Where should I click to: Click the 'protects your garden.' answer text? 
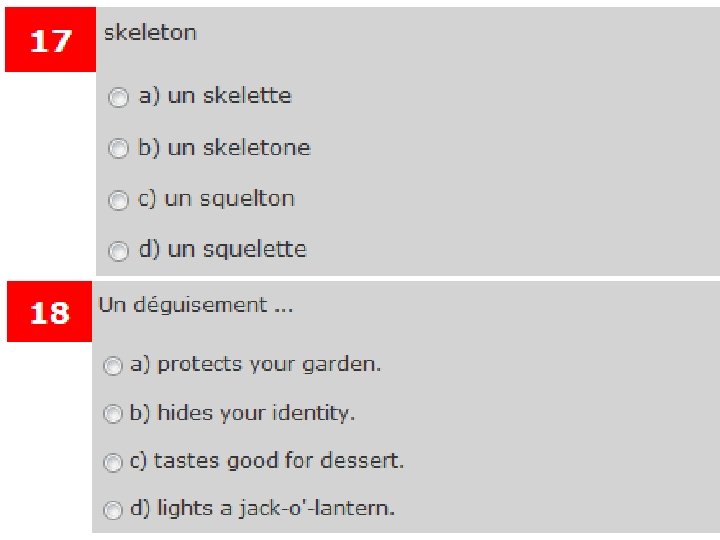(x=269, y=364)
